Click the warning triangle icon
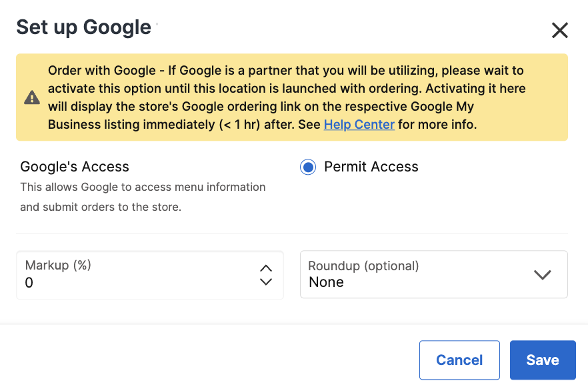The width and height of the screenshot is (588, 391). click(x=32, y=97)
